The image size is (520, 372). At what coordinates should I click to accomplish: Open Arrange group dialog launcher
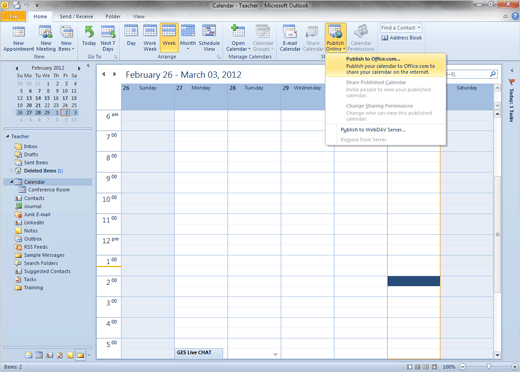[219, 57]
